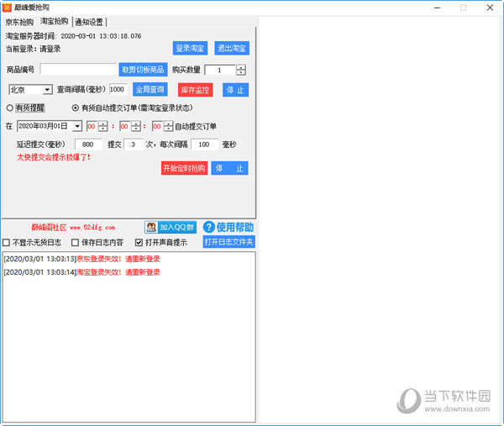Click 取剪切板商品 button
The height and width of the screenshot is (426, 504).
click(143, 70)
